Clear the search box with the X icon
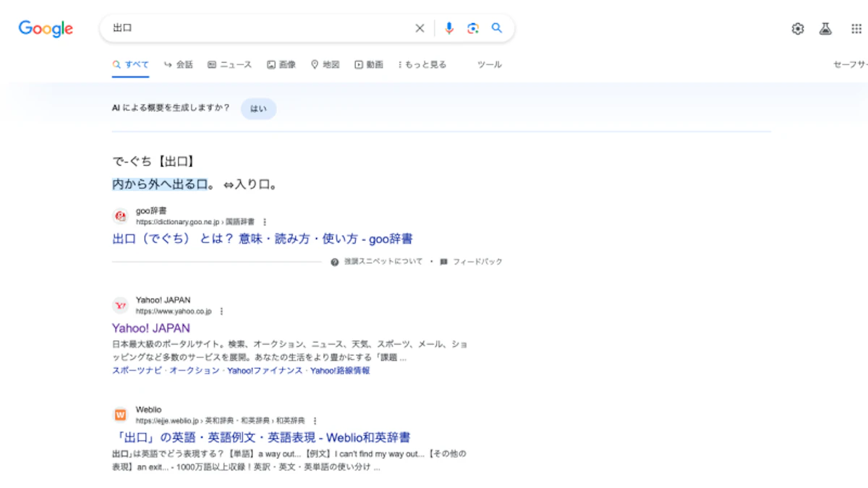Viewport: 868px width, 488px height. (x=420, y=28)
